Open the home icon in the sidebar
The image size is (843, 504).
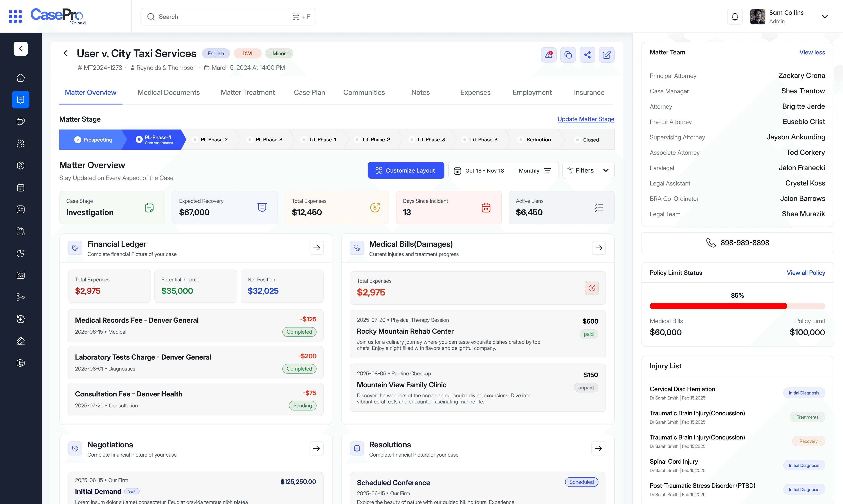[x=21, y=78]
